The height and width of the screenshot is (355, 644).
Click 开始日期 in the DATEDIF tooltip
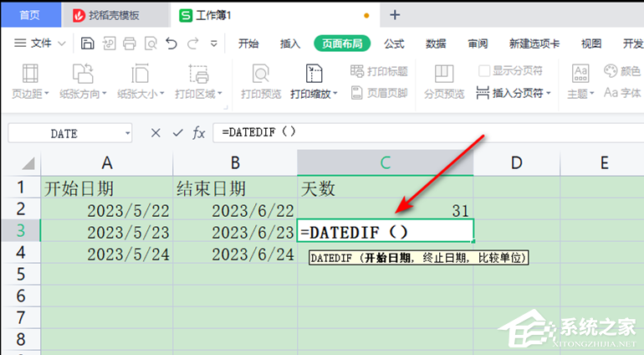click(388, 258)
